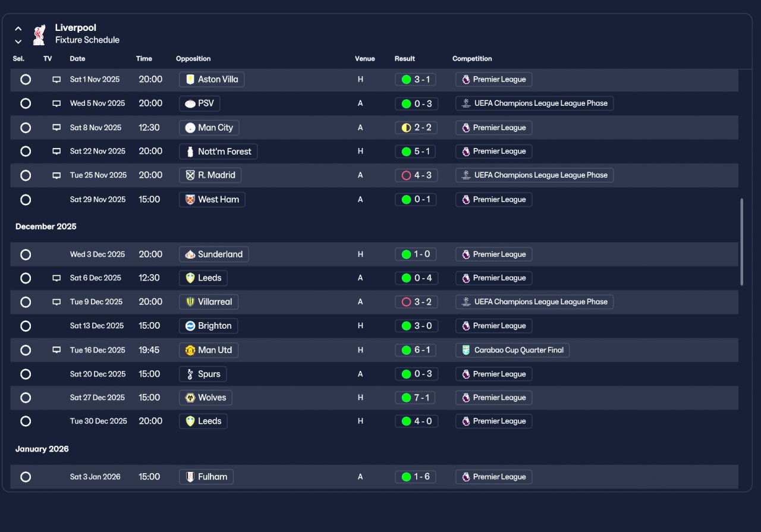Click the Liverpool club crest icon
This screenshot has width=761, height=532.
coord(39,34)
